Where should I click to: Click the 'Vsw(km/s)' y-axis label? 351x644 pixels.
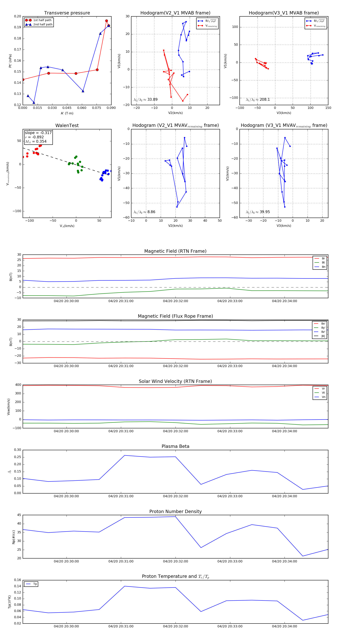coord(9,407)
